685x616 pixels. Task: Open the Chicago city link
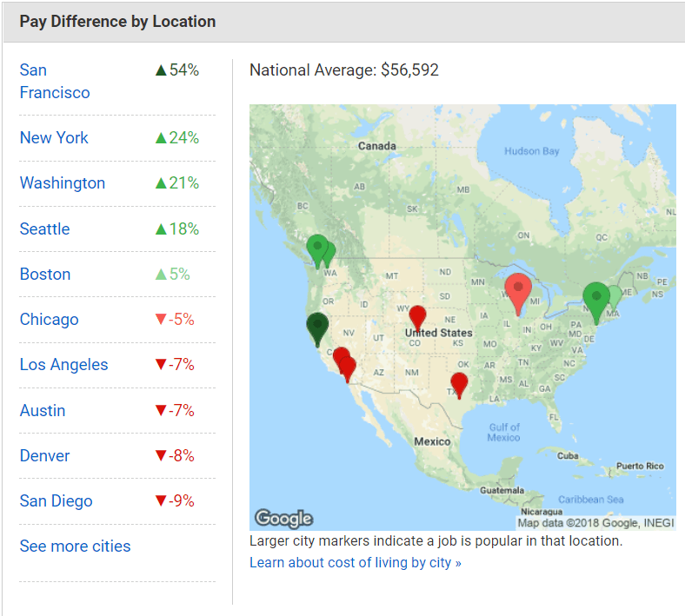(x=49, y=319)
